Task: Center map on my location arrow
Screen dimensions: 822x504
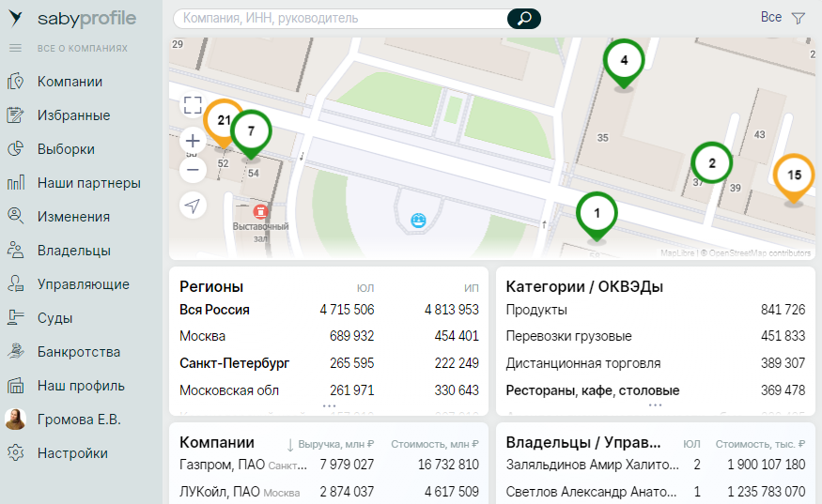Action: coord(193,206)
